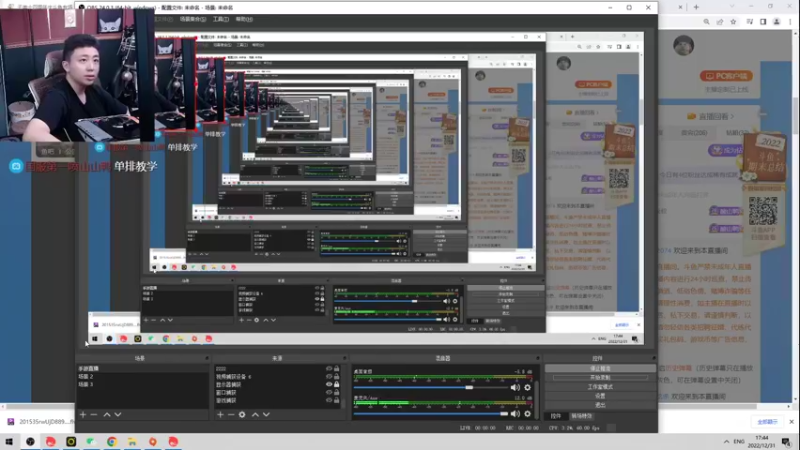Expand hidden system tray icons chevron
Screen dimensions: 800x450
(x=726, y=441)
